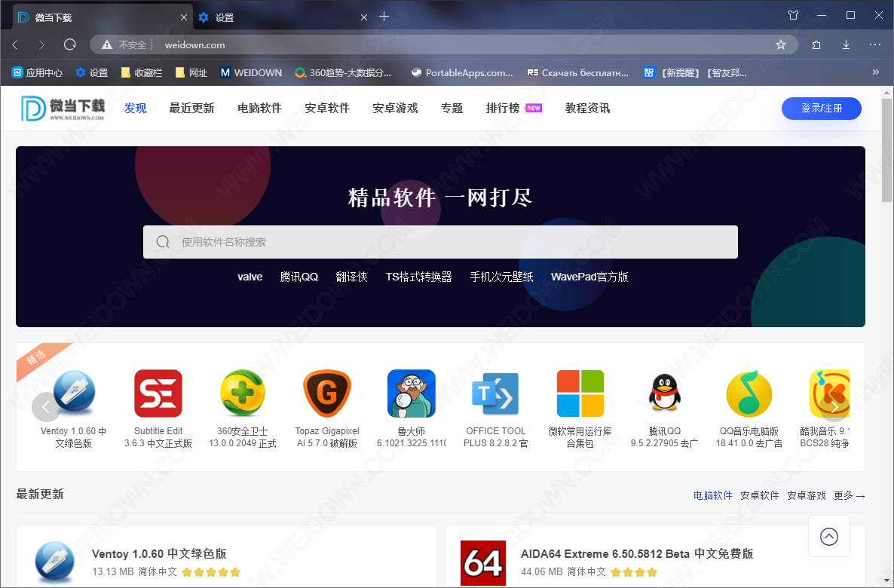Image resolution: width=894 pixels, height=588 pixels.
Task: Click the page vertical scrollbar thumb
Action: pyautogui.click(x=886, y=149)
